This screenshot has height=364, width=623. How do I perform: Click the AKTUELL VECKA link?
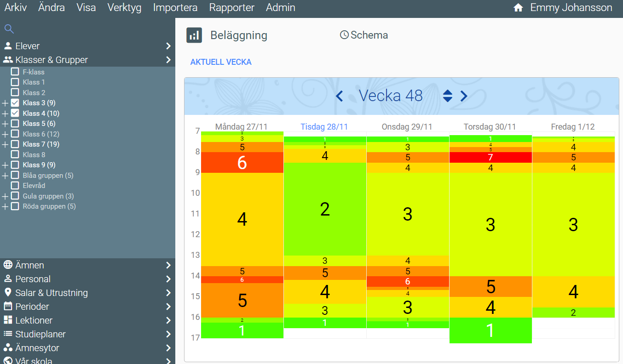[221, 62]
